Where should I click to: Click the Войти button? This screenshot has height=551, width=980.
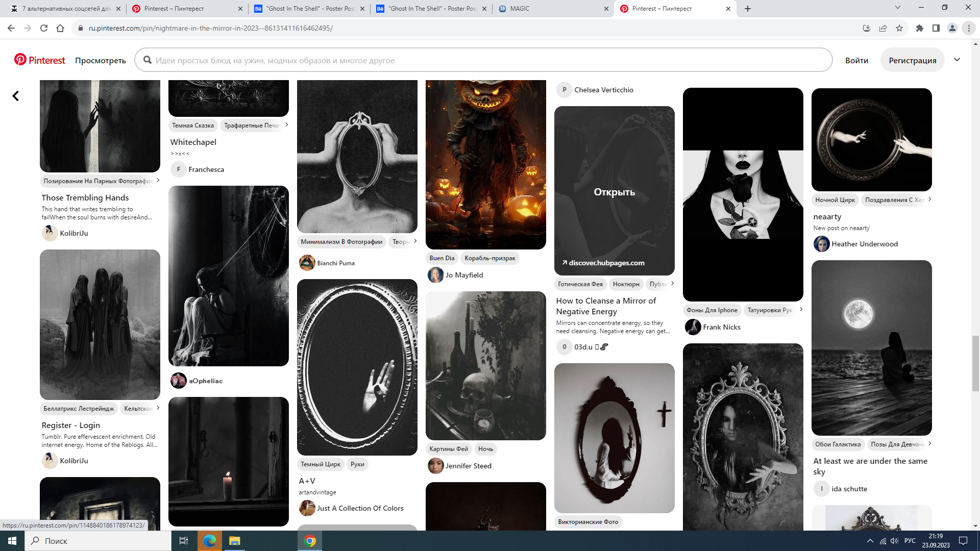856,60
